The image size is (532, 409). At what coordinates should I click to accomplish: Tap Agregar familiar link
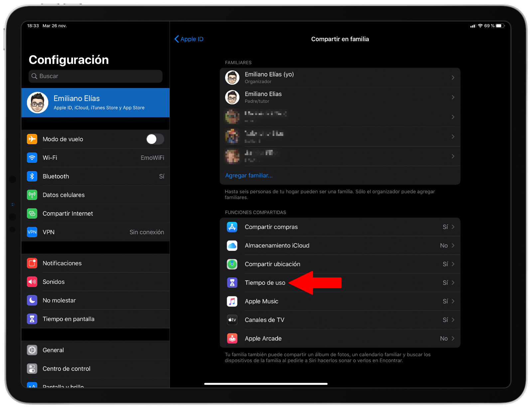[249, 175]
